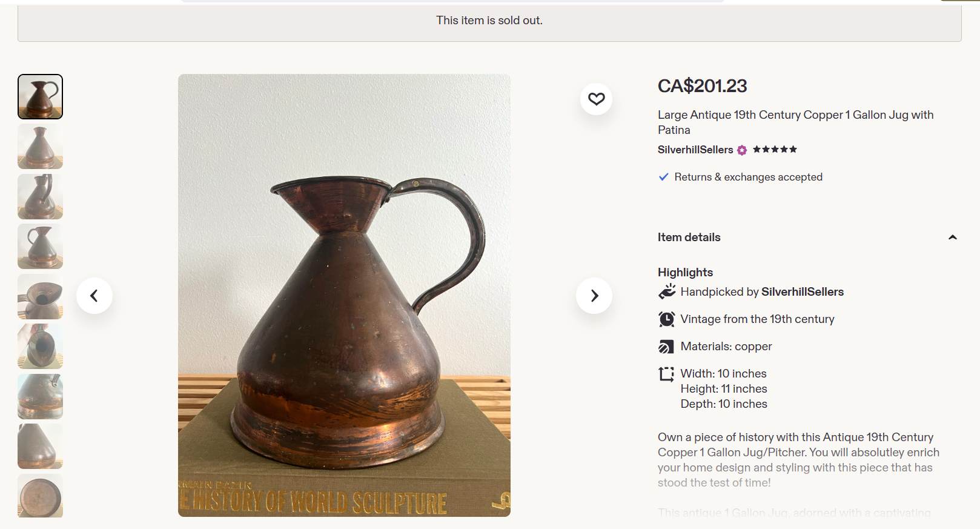980x529 pixels.
Task: Click the five-star rating beside seller name
Action: (775, 149)
